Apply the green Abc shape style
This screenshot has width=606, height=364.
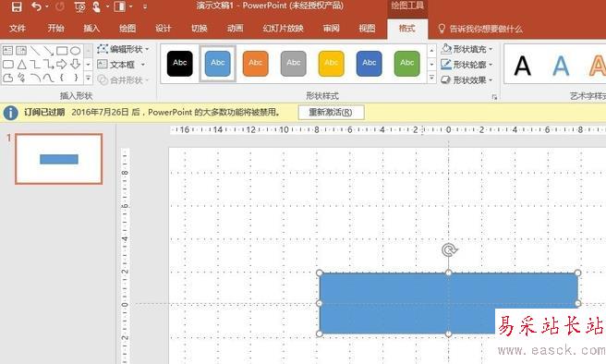point(407,64)
